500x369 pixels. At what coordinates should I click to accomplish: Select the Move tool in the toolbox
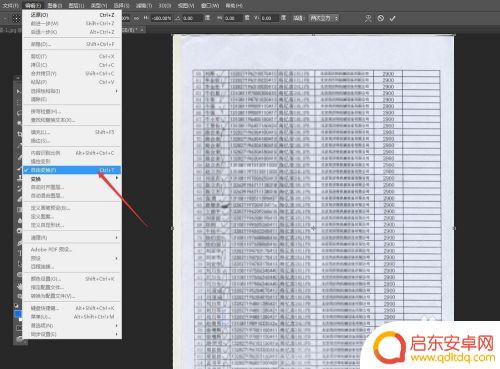pos(19,91)
